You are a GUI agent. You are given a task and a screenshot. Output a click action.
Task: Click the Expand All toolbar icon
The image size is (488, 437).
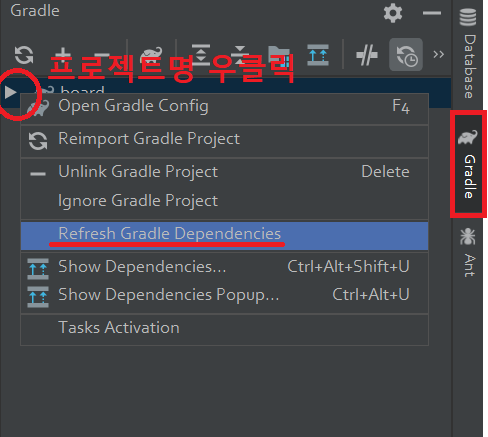[x=201, y=55]
